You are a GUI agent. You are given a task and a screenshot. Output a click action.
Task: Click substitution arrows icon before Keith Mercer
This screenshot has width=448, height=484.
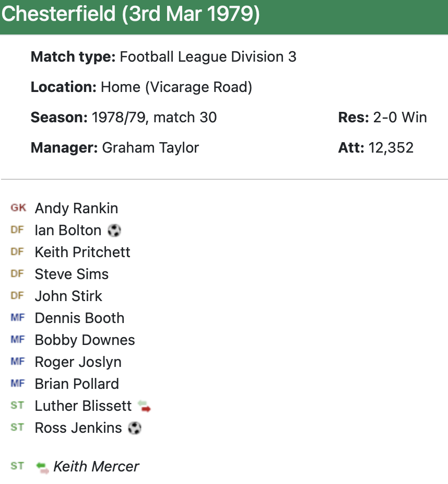tap(42, 467)
